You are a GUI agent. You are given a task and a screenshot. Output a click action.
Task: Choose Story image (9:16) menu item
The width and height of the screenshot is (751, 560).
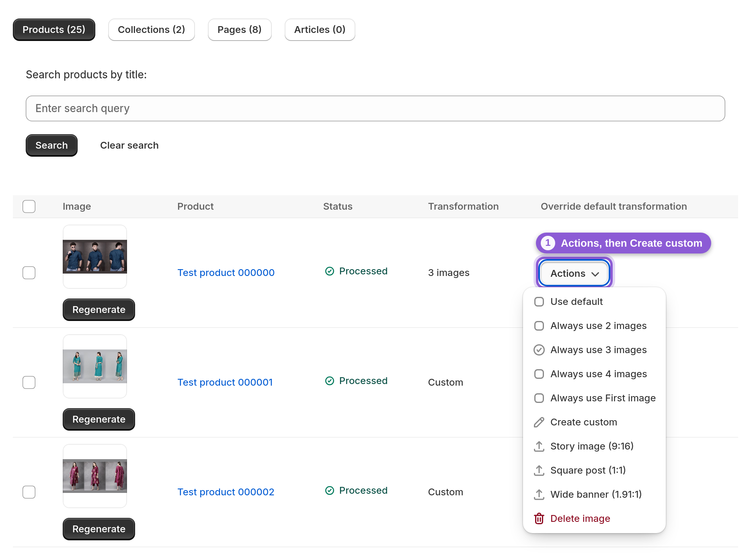click(x=594, y=446)
